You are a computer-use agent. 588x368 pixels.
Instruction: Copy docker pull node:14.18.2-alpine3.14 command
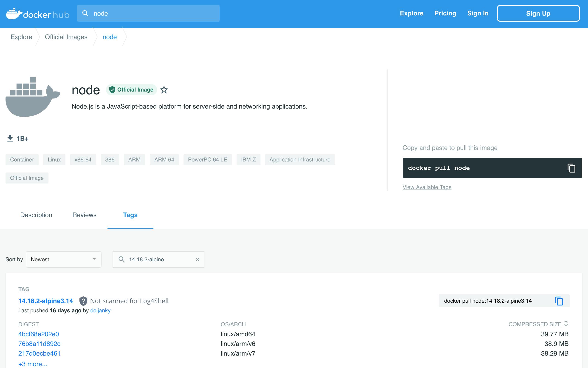[x=559, y=301]
